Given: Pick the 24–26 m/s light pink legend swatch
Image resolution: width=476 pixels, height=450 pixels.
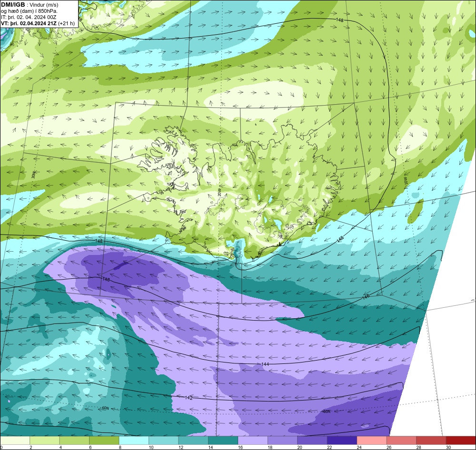Looking at the screenshot, I should coord(372,440).
